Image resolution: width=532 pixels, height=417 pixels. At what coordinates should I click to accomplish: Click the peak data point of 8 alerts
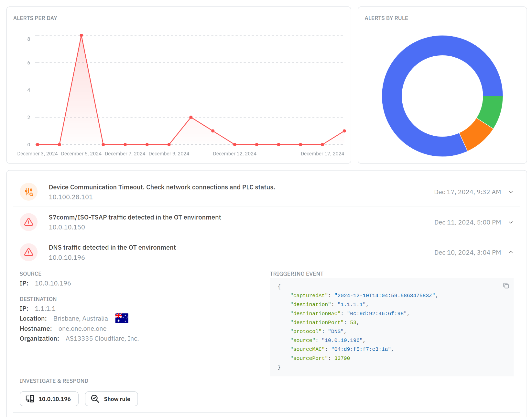(81, 35)
